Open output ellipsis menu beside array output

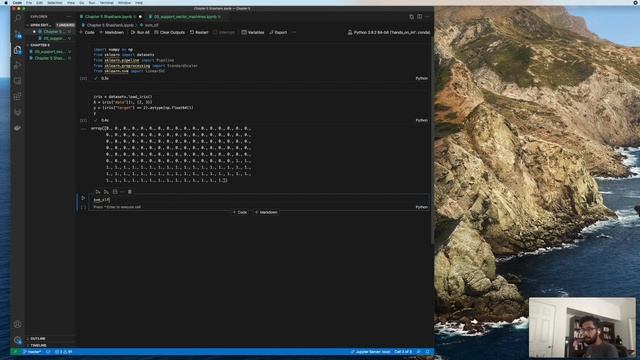click(83, 128)
